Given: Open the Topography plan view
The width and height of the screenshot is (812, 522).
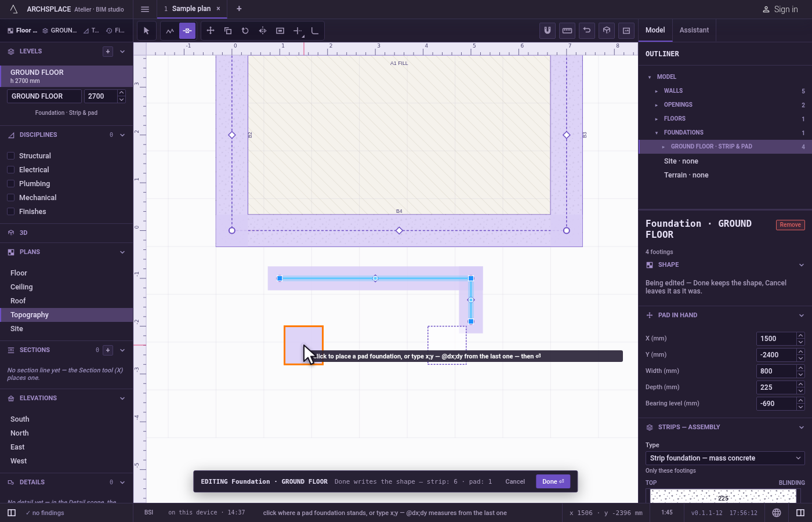Looking at the screenshot, I should click(67, 315).
